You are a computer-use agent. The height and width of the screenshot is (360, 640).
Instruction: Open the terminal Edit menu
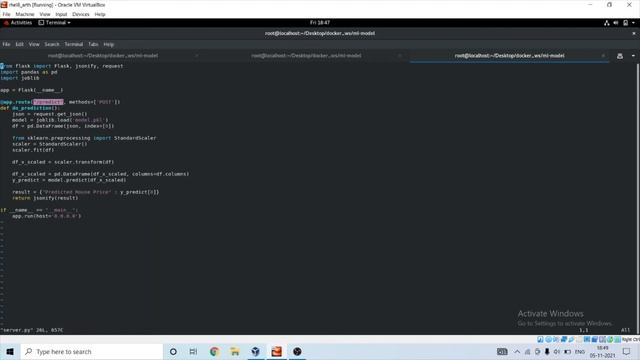tap(19, 44)
